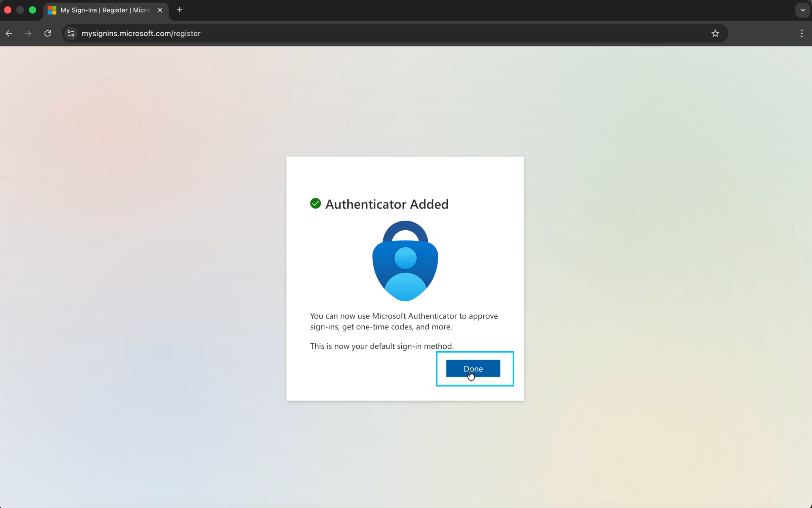Open the downloads chevron at top right
This screenshot has width=812, height=508.
(x=802, y=10)
